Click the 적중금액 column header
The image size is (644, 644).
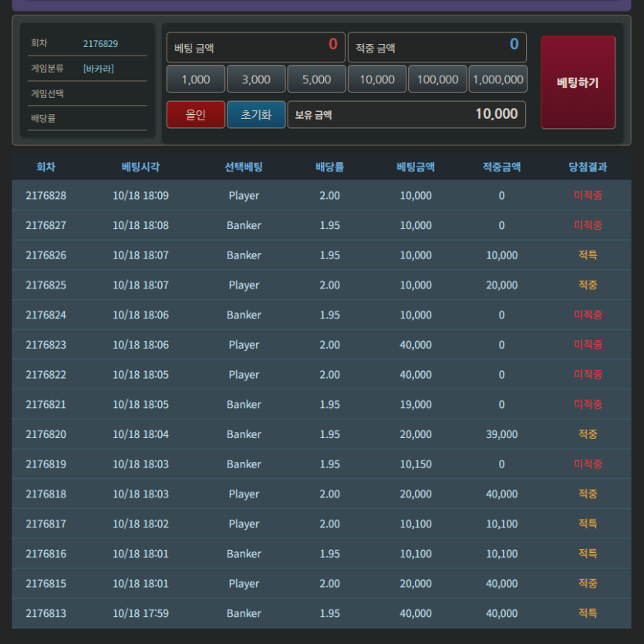(501, 167)
